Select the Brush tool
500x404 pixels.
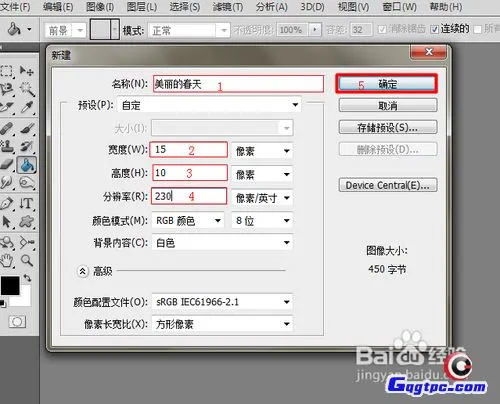coord(27,128)
